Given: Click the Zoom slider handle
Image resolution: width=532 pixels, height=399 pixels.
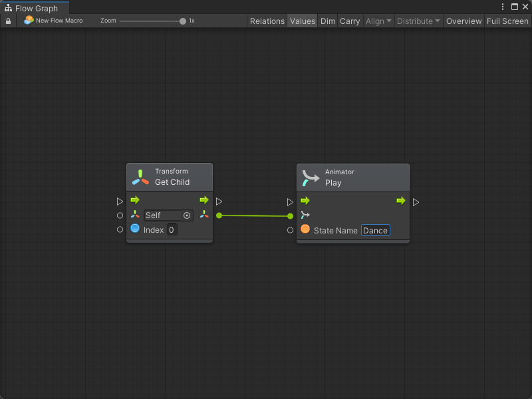Looking at the screenshot, I should point(183,21).
